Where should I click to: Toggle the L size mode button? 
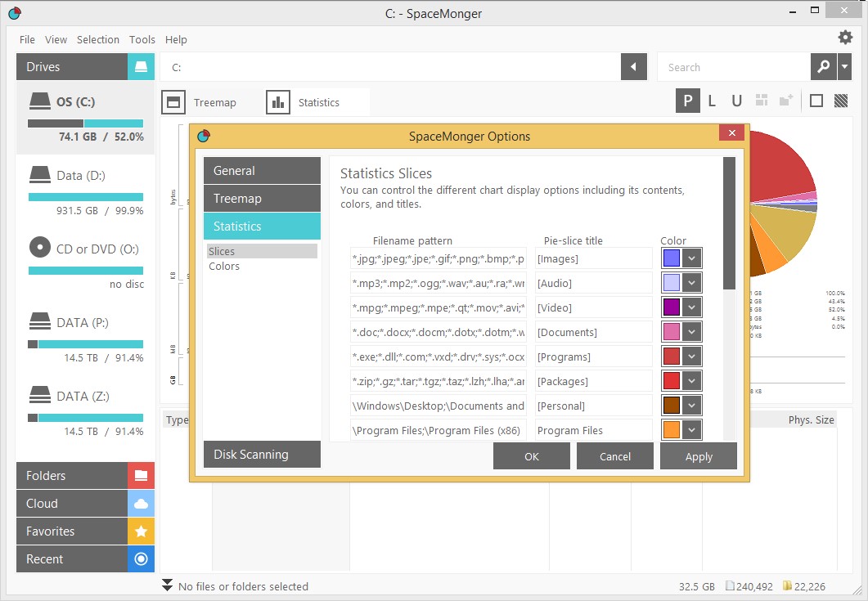pyautogui.click(x=712, y=101)
